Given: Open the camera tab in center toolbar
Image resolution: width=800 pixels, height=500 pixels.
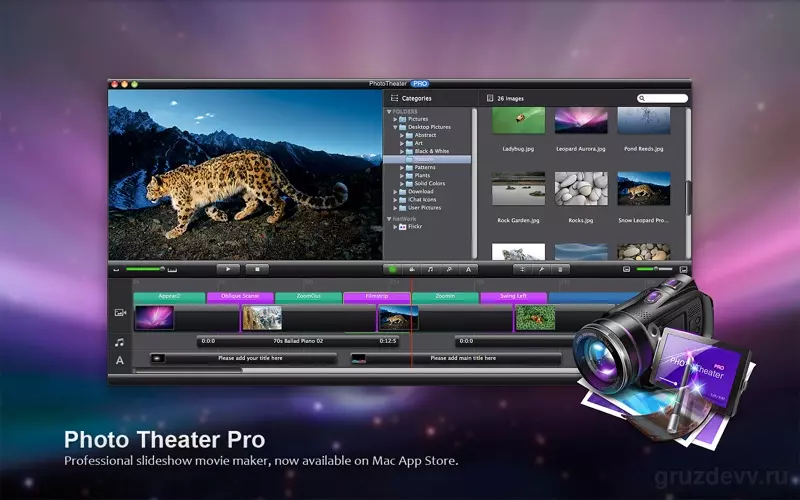Looking at the screenshot, I should pyautogui.click(x=411, y=269).
